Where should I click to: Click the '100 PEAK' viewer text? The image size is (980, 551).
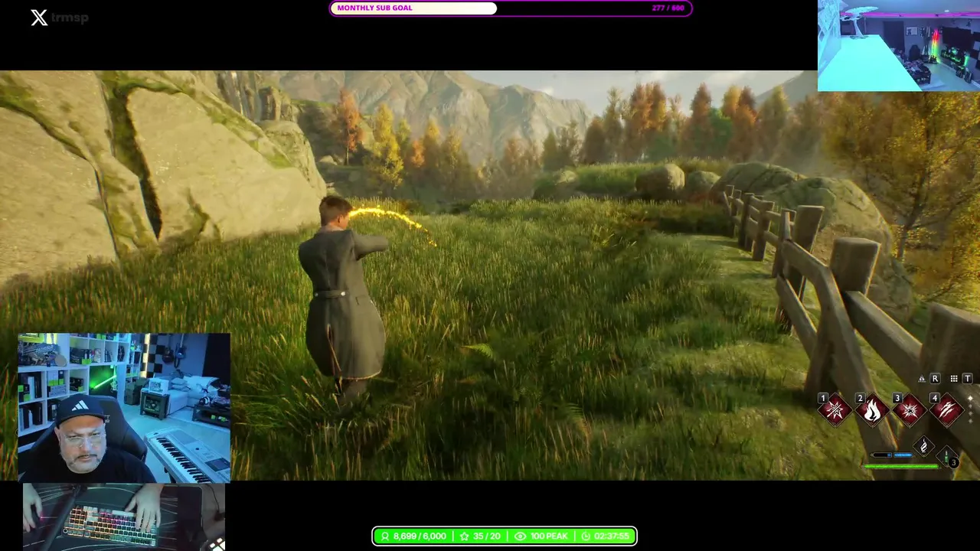[549, 536]
